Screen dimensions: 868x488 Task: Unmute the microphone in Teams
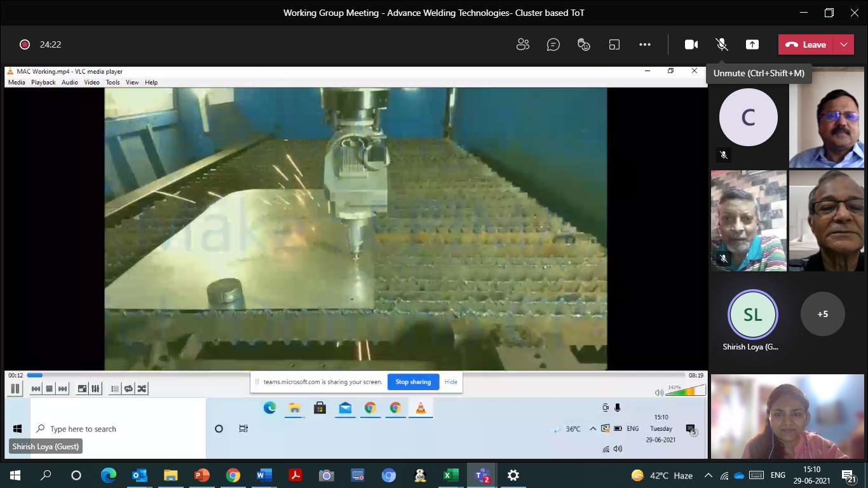pos(722,44)
